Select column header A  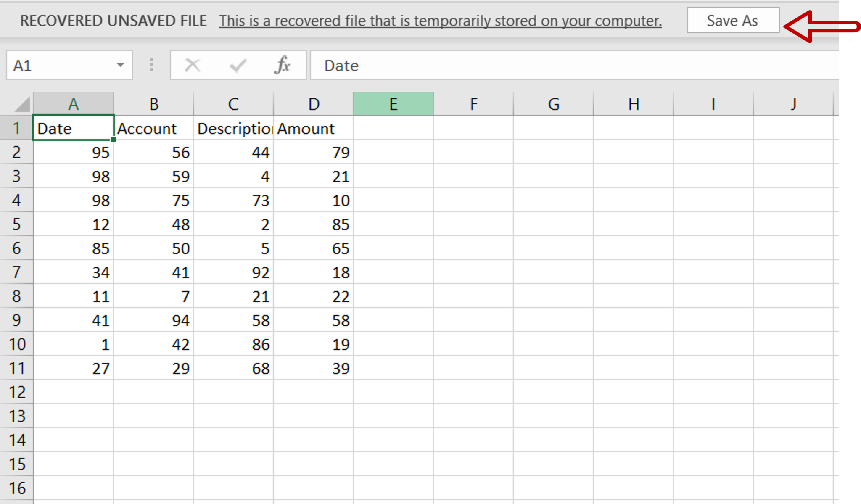point(74,103)
